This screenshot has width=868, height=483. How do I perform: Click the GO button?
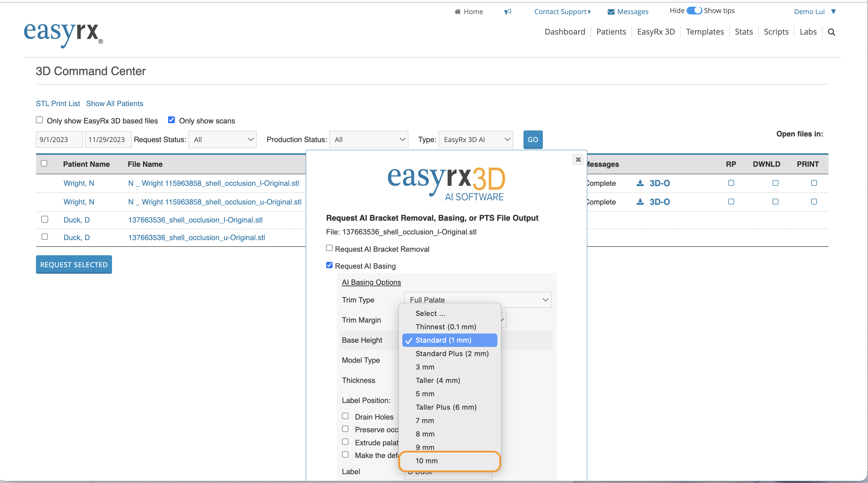(533, 140)
